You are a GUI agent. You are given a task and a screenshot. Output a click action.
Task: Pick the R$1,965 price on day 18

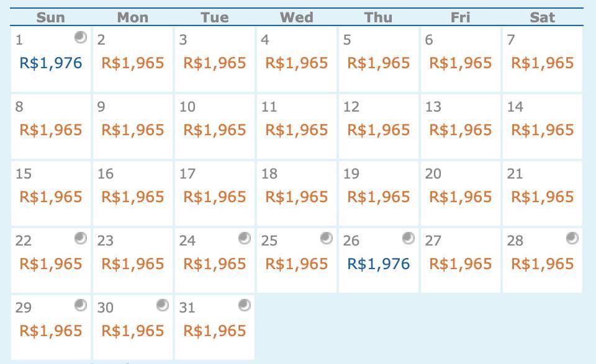(297, 197)
